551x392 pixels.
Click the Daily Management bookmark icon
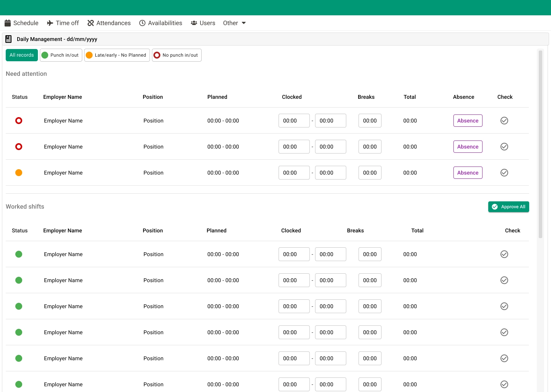point(8,39)
